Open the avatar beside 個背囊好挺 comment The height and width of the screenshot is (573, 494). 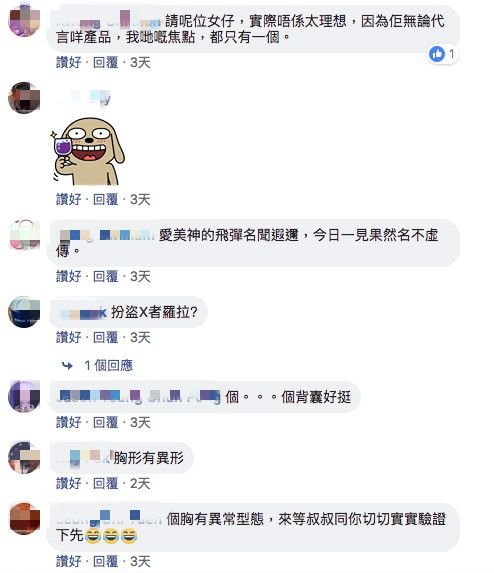tap(24, 396)
